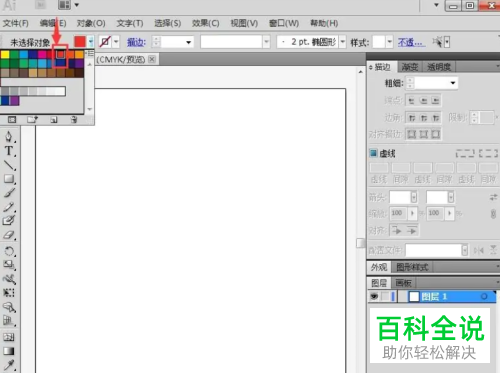Image resolution: width=500 pixels, height=373 pixels.
Task: Select center align stroke button
Action: (412, 134)
